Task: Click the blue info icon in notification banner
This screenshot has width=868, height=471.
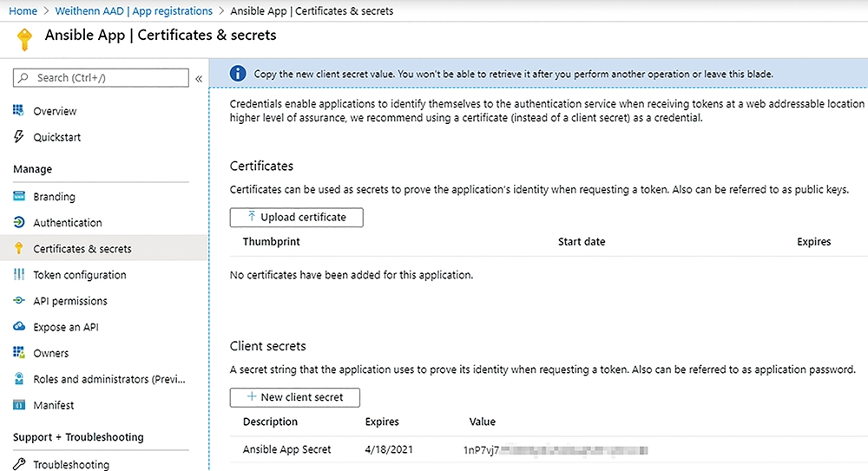Action: pyautogui.click(x=238, y=73)
